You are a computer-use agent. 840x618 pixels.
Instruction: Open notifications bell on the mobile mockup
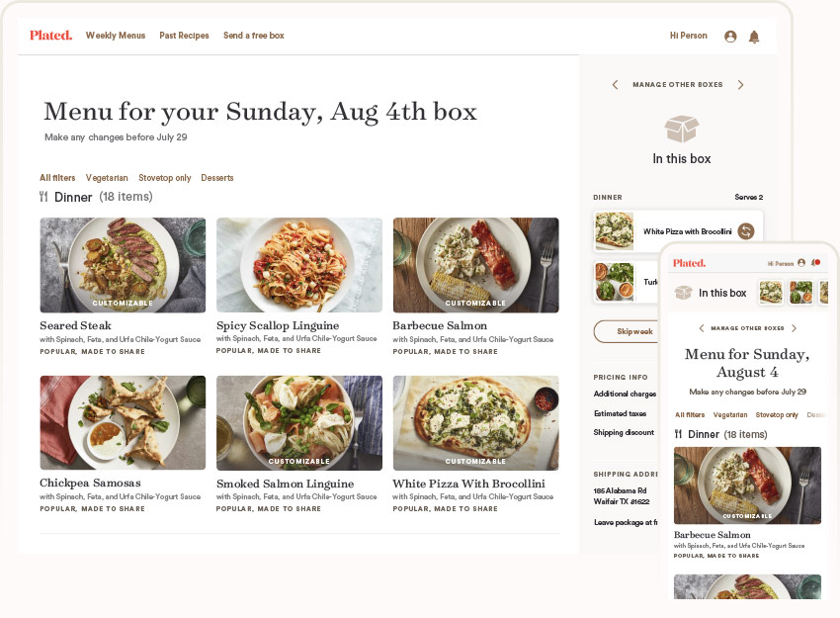coord(814,263)
